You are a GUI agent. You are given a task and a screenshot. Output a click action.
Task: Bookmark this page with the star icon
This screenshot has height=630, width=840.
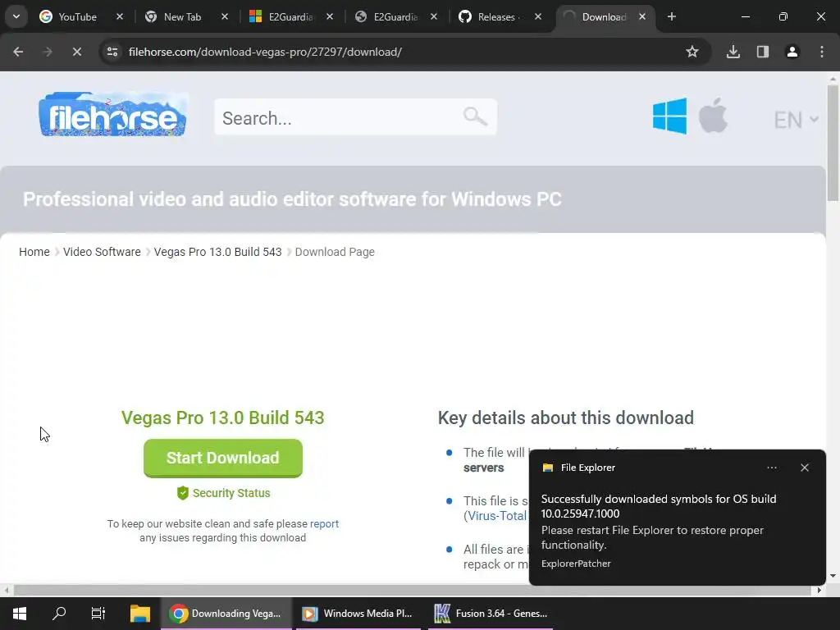tap(692, 52)
